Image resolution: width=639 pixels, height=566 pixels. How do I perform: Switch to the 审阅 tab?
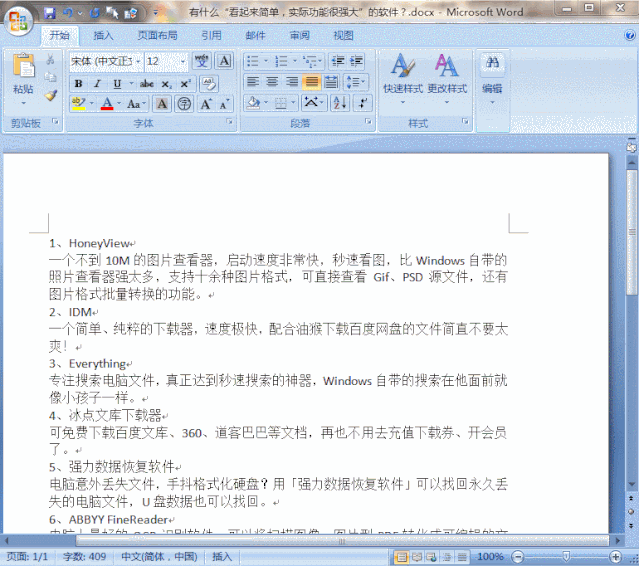[x=300, y=36]
